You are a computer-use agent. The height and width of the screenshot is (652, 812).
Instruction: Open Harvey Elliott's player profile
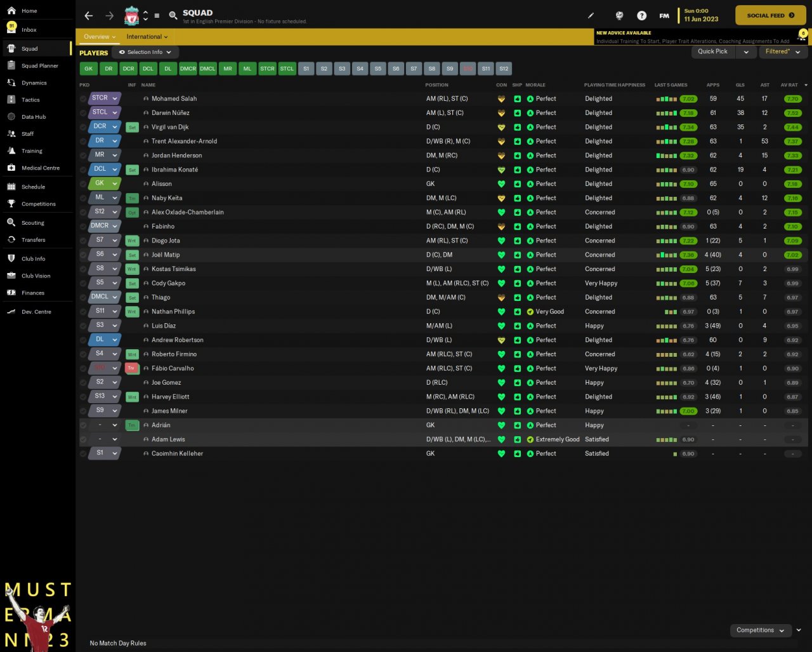(x=170, y=397)
